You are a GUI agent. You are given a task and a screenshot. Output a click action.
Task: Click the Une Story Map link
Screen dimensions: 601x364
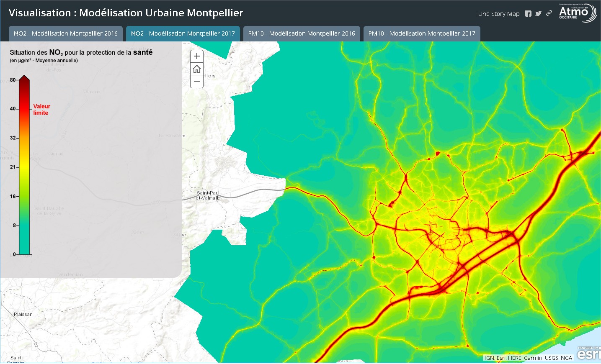click(x=499, y=14)
